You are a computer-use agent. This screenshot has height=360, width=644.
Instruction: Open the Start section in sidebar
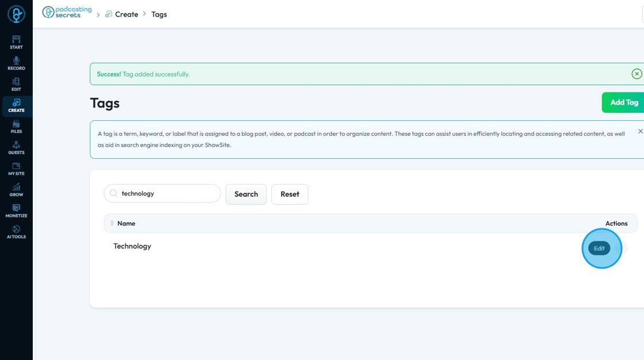click(16, 42)
